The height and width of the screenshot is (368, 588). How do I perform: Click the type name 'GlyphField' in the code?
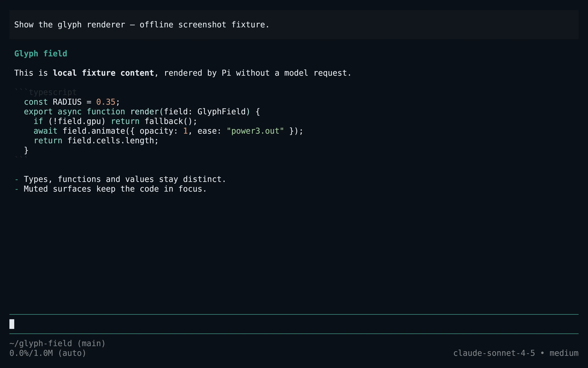[x=222, y=112]
